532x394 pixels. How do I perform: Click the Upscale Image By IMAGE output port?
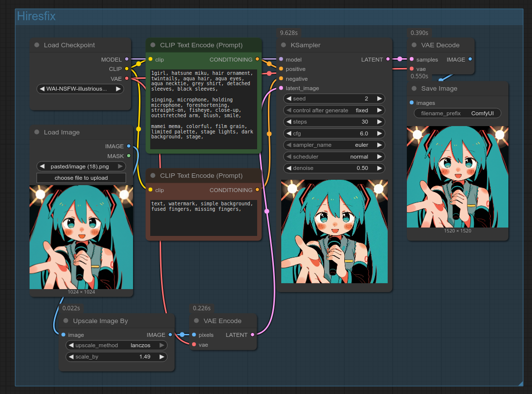tap(170, 334)
